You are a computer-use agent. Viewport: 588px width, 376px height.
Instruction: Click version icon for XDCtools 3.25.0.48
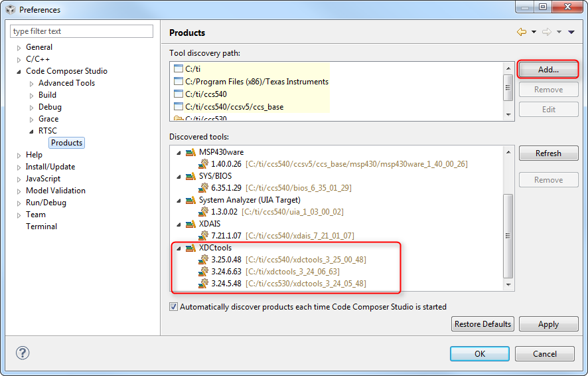click(x=203, y=259)
